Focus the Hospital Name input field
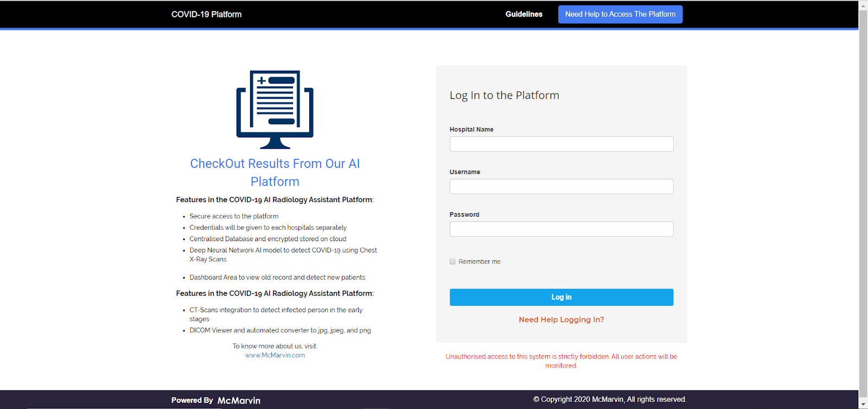This screenshot has height=409, width=868. (x=561, y=144)
